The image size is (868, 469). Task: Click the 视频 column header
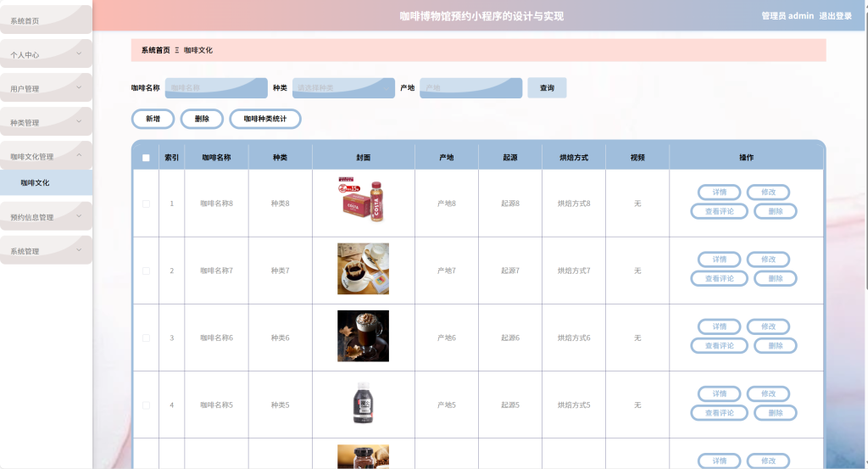click(637, 158)
